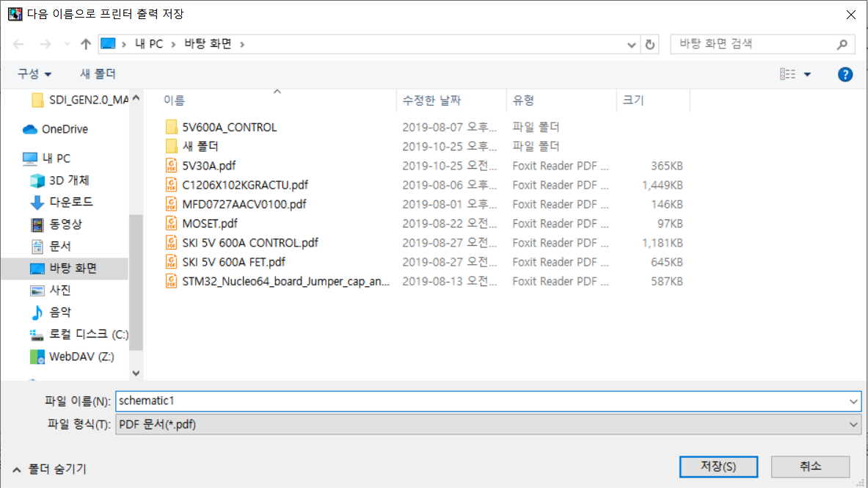Close the save dialog window
The width and height of the screenshot is (868, 488).
(x=851, y=15)
